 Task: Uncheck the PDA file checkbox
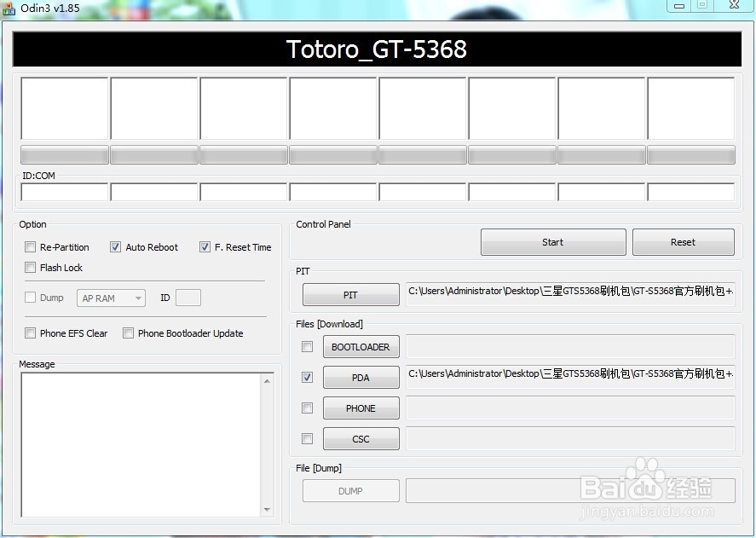[307, 378]
